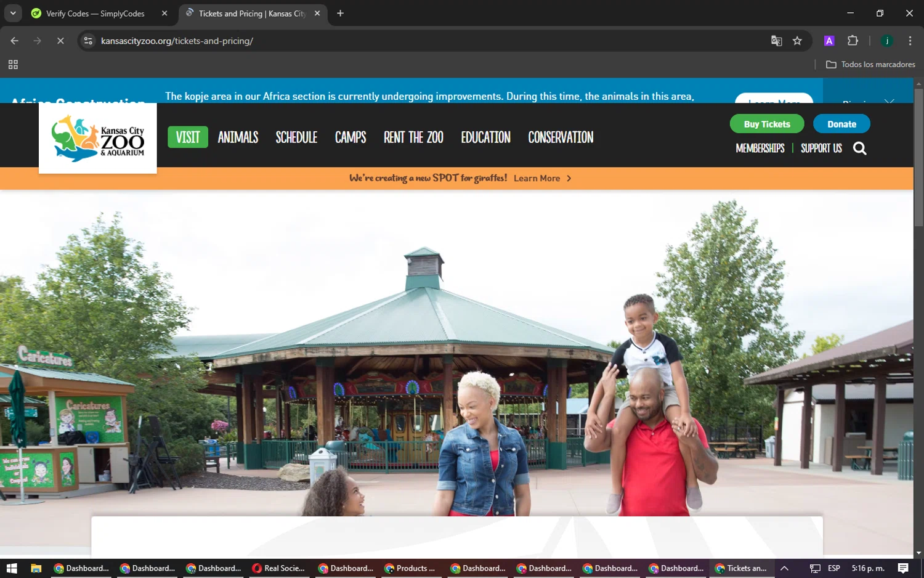Bookmark this page with the star icon
Image resolution: width=924 pixels, height=578 pixels.
pyautogui.click(x=797, y=41)
